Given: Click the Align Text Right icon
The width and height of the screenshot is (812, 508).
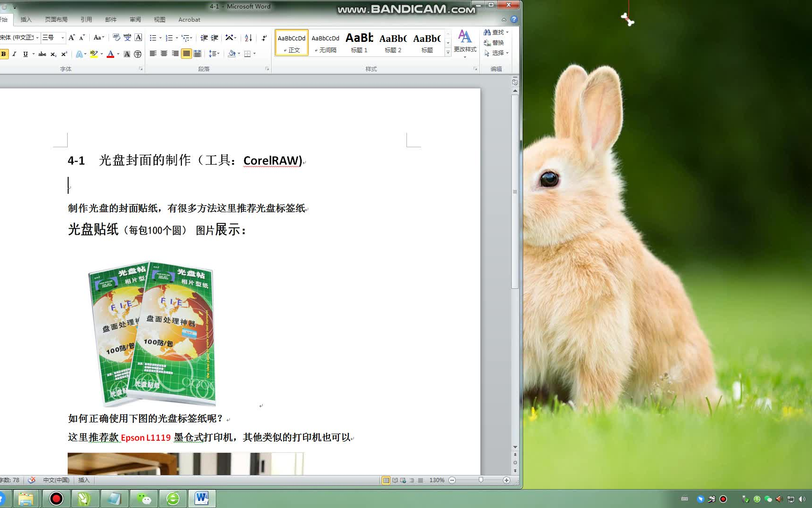Looking at the screenshot, I should click(x=175, y=54).
